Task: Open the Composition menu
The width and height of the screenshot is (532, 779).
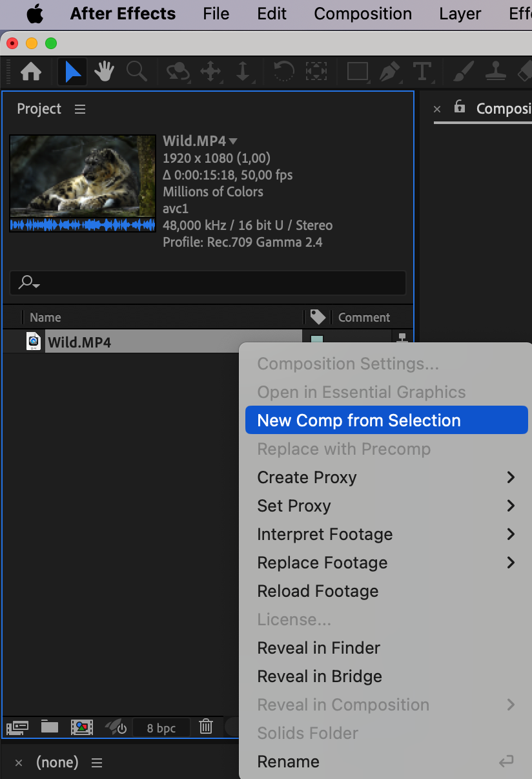Action: tap(363, 14)
